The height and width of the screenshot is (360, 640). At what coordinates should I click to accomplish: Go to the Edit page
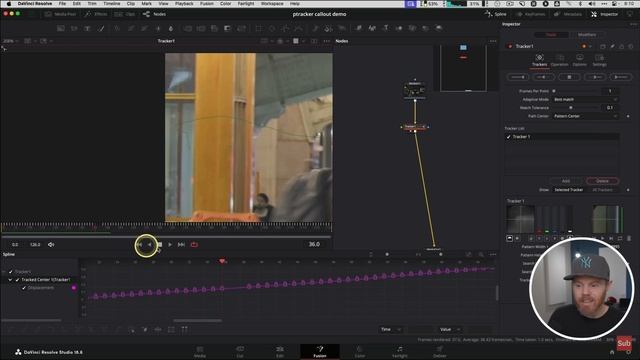pyautogui.click(x=280, y=351)
